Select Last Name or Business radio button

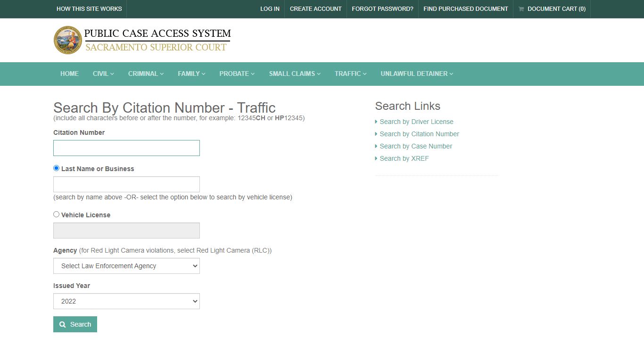[x=57, y=168]
